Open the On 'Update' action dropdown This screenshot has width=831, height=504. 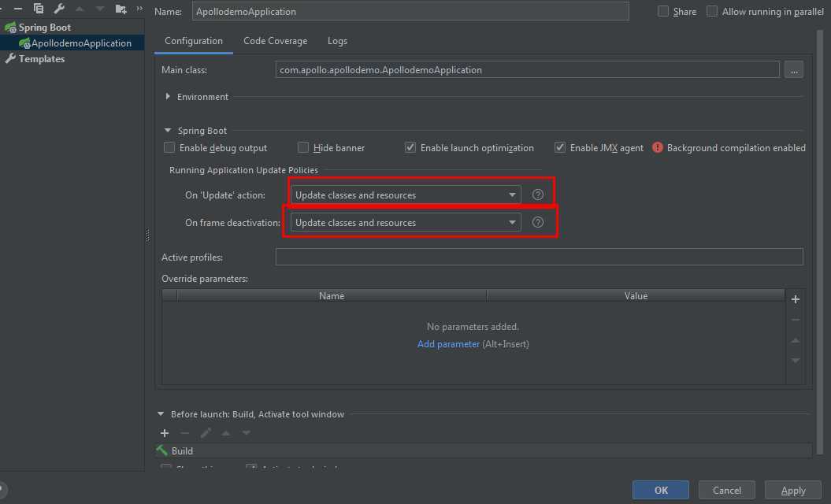click(406, 195)
